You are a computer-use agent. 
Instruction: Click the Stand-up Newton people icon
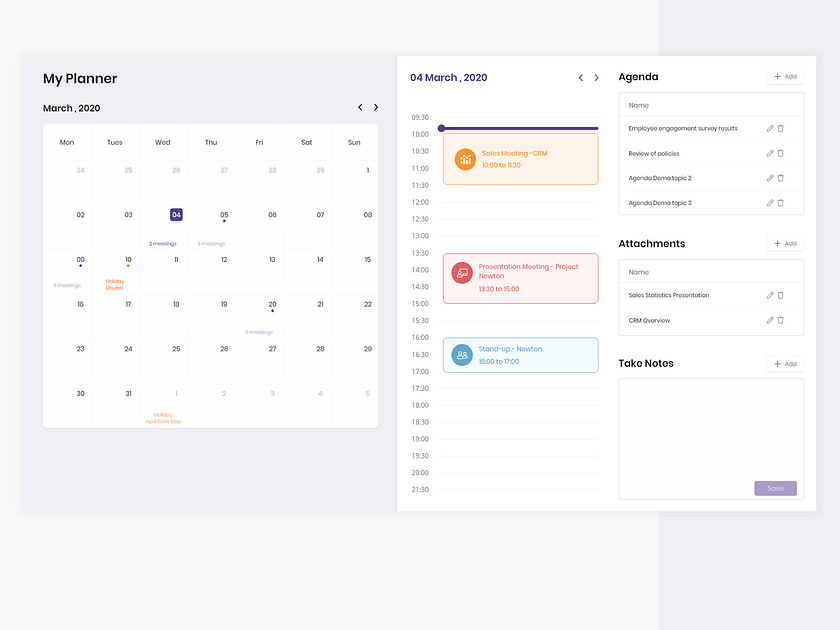462,355
